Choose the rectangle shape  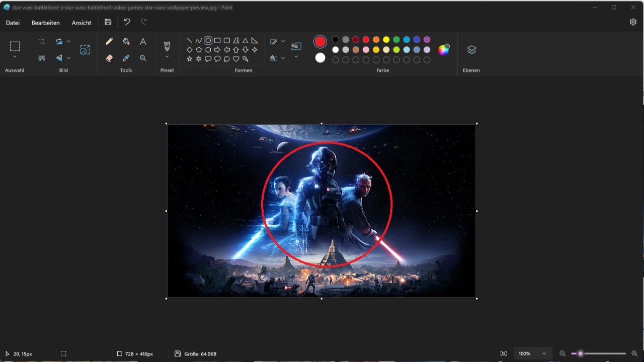(217, 41)
